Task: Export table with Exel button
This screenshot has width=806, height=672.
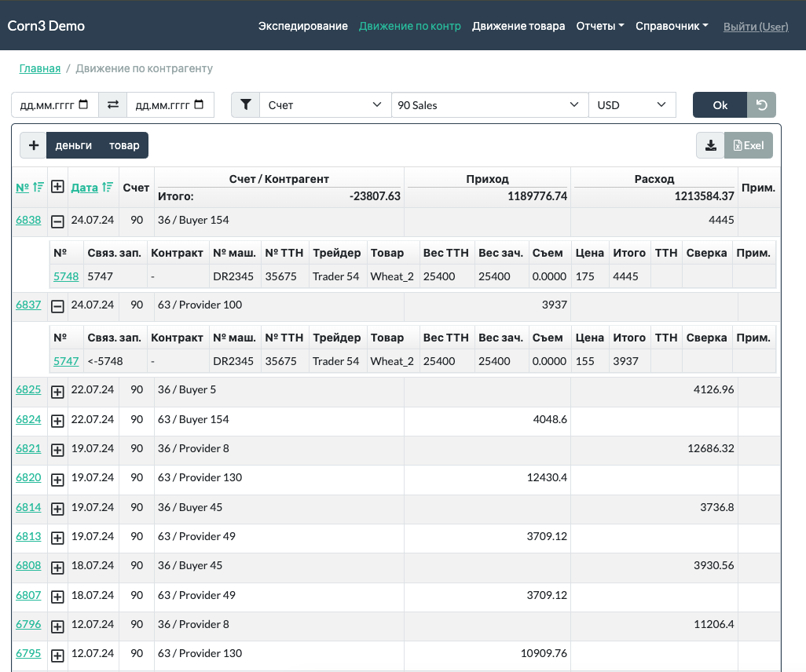Action: pyautogui.click(x=748, y=145)
